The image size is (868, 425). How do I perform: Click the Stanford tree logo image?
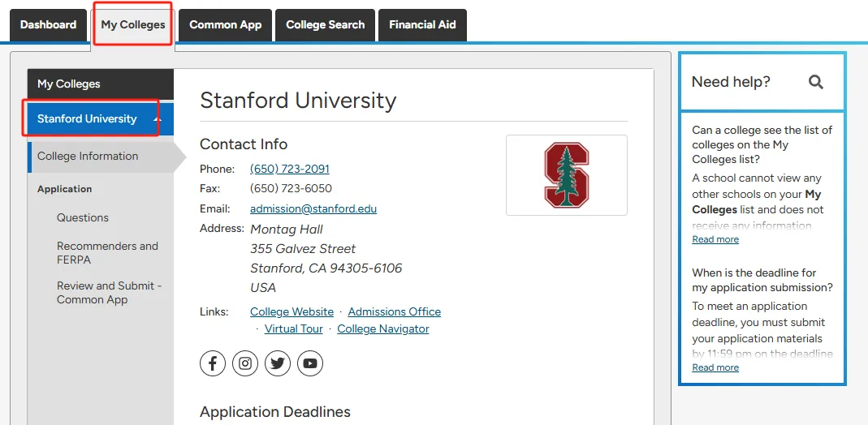tap(567, 175)
